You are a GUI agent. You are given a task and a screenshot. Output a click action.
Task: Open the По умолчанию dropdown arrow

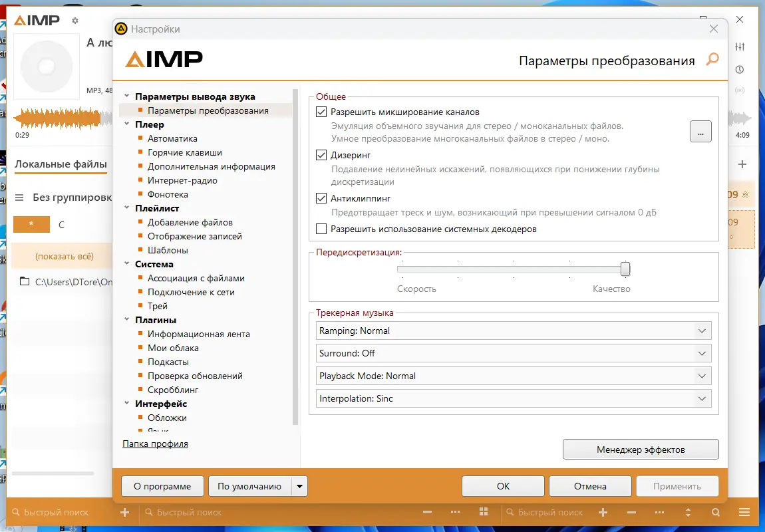[x=299, y=486]
